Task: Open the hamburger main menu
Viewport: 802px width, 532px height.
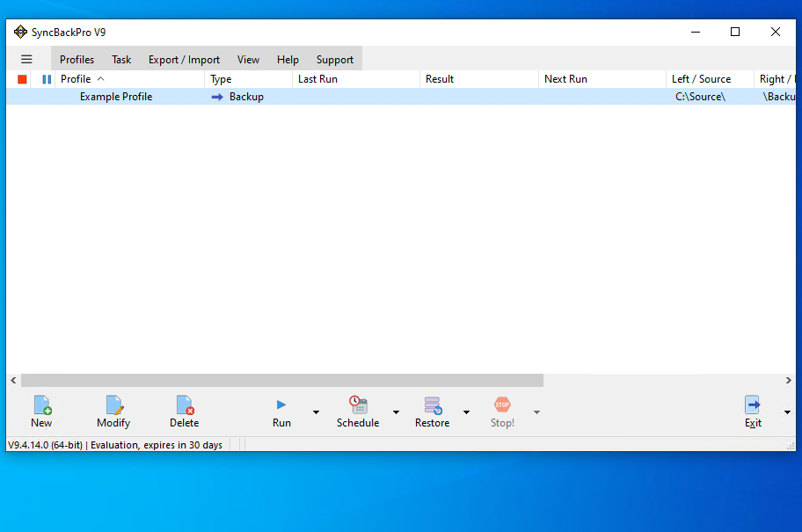Action: 26,59
